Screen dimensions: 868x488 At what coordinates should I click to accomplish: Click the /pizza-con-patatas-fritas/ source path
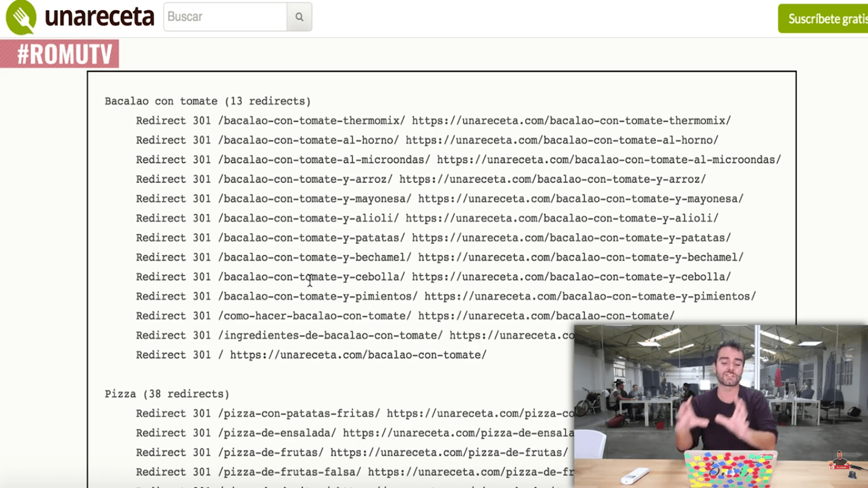[x=299, y=414]
